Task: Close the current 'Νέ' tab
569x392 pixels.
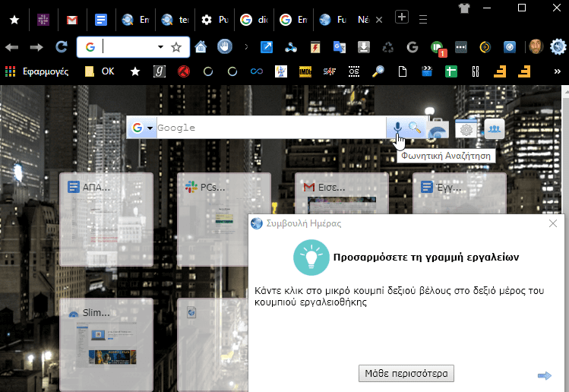Action: [379, 20]
